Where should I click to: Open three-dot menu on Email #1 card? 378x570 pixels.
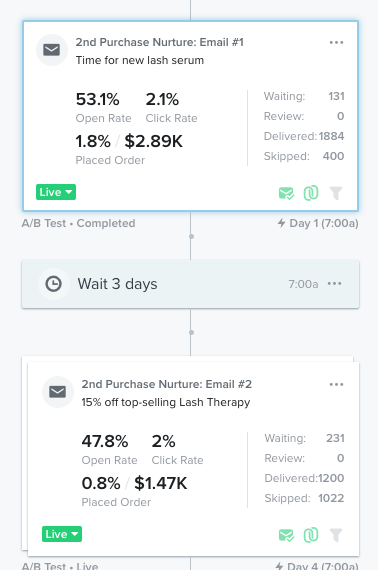[336, 43]
